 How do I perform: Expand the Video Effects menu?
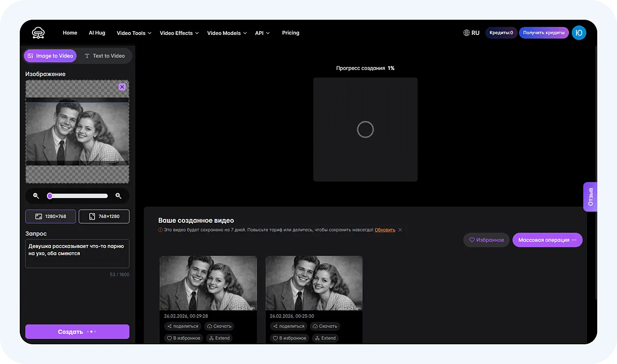coord(176,33)
